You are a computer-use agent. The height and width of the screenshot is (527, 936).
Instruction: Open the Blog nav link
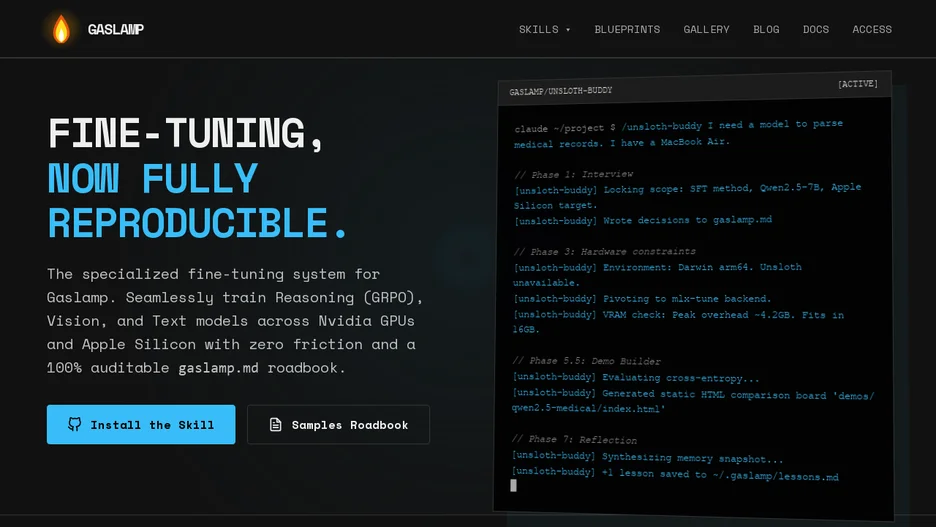pyautogui.click(x=766, y=29)
